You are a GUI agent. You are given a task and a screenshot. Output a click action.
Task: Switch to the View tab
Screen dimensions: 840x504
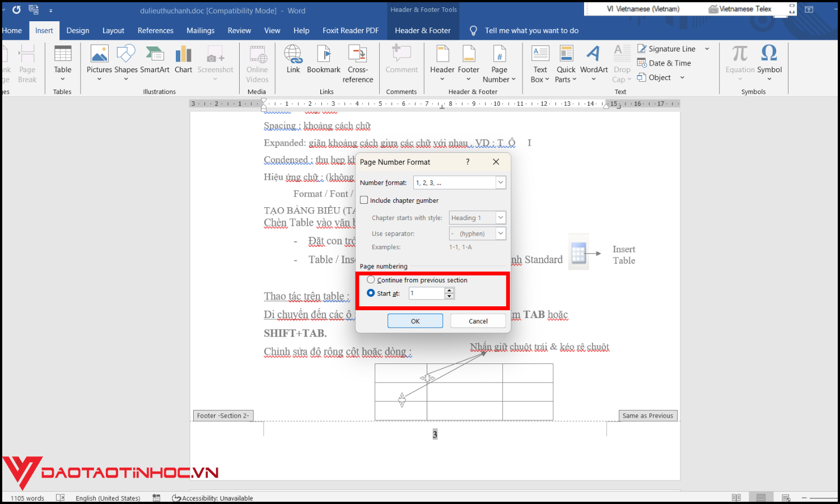point(272,31)
